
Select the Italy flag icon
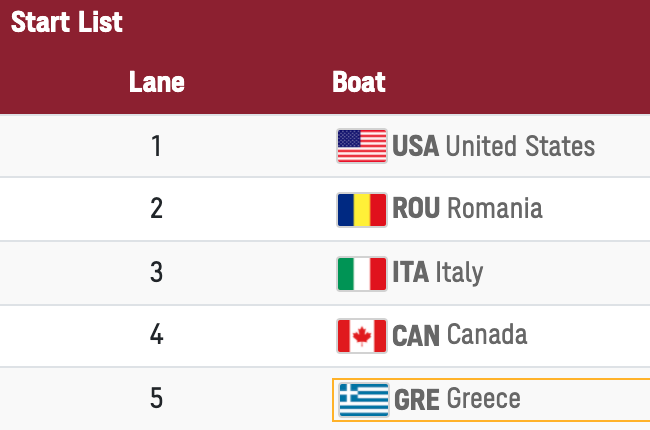coord(362,274)
